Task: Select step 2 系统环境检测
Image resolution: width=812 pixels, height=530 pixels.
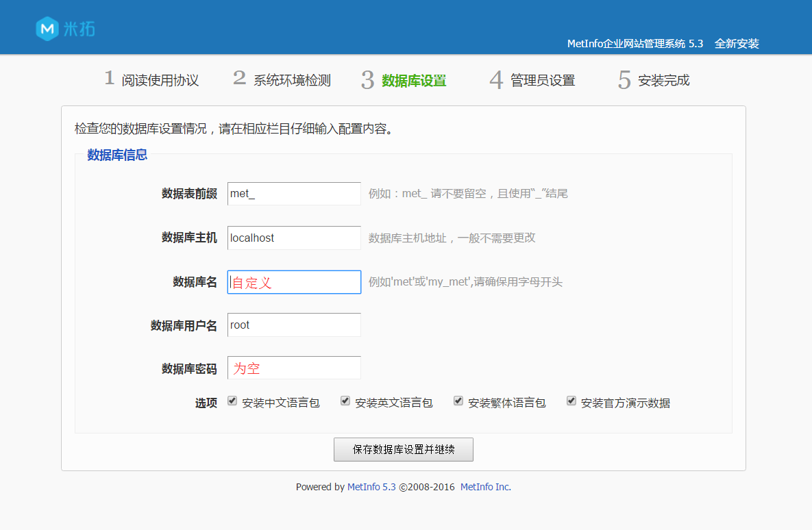Action: tap(282, 80)
